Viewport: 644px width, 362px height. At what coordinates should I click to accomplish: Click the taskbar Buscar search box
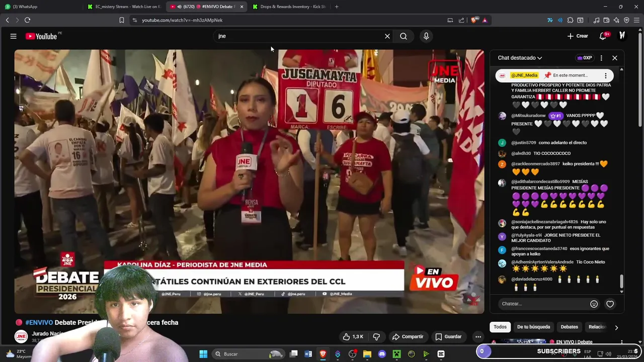[249, 354]
